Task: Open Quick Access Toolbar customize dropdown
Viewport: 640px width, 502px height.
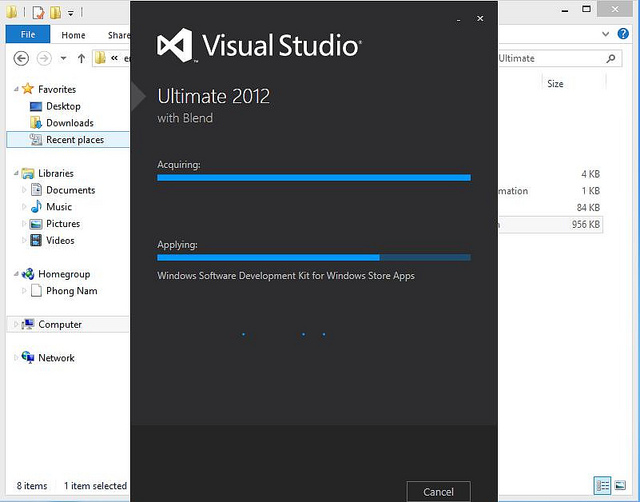Action: 71,13
